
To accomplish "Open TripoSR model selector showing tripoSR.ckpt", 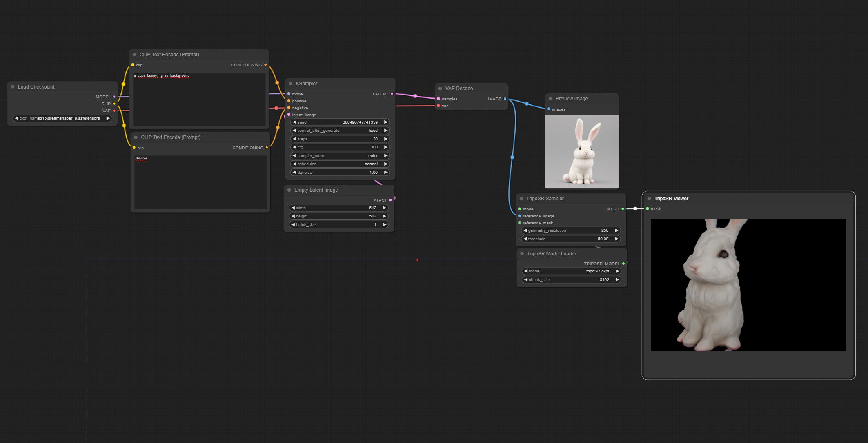I will click(571, 271).
